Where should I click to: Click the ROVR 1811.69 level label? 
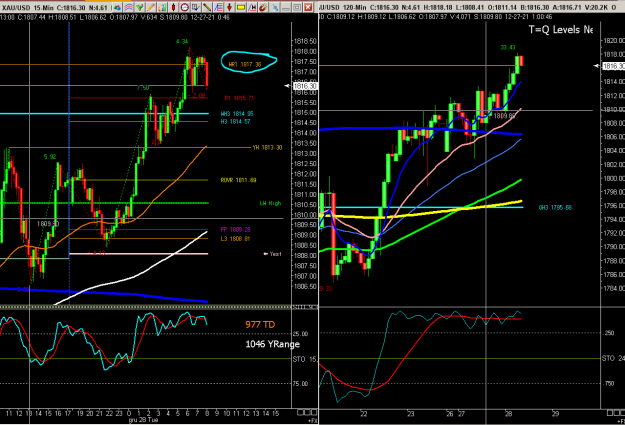(x=238, y=180)
